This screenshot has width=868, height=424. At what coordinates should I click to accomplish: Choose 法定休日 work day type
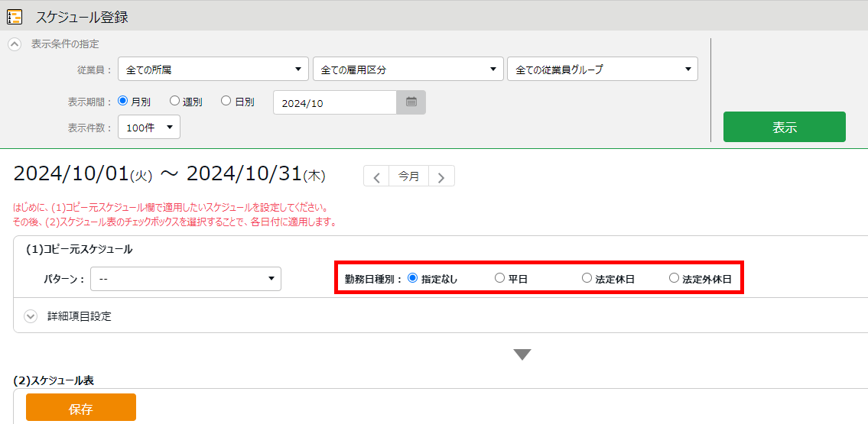(587, 279)
